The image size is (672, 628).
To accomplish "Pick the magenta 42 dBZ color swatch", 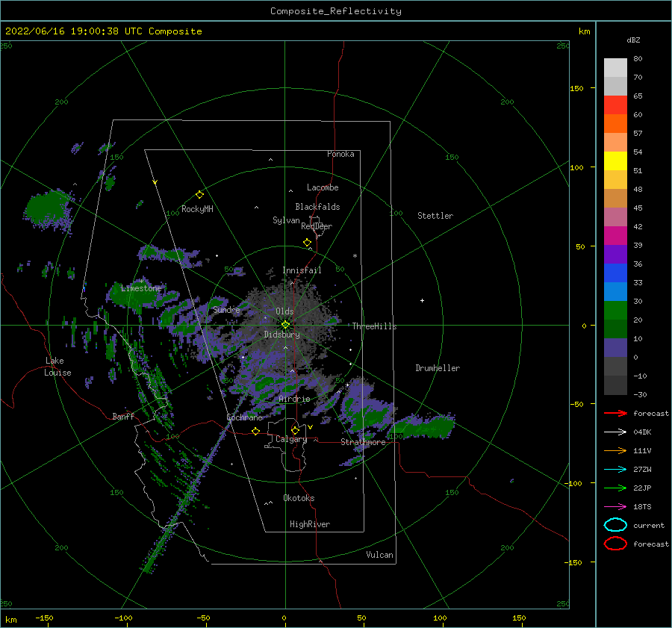I will pyautogui.click(x=615, y=235).
